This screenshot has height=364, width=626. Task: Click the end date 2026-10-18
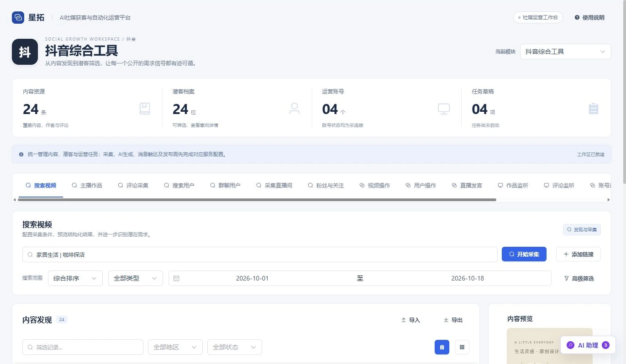click(468, 278)
